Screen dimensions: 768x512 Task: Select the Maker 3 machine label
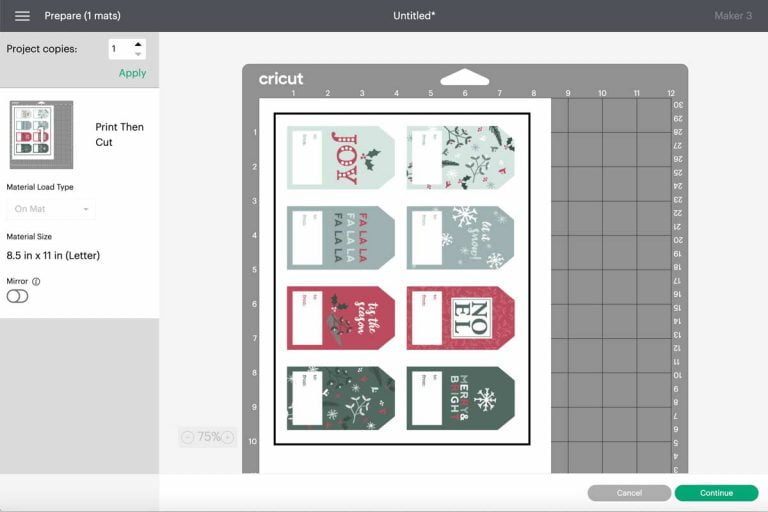coord(733,16)
